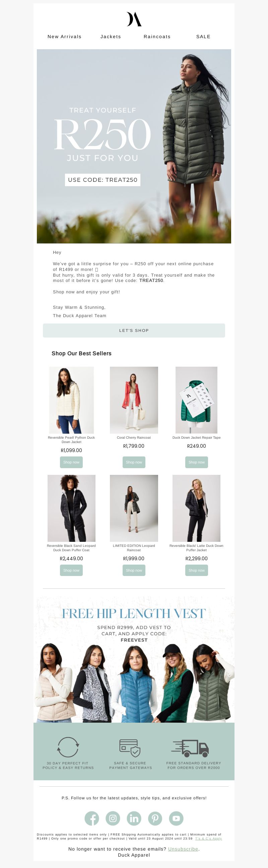Click the free delivery truck icon
This screenshot has height=868, width=268.
[x=190, y=748]
